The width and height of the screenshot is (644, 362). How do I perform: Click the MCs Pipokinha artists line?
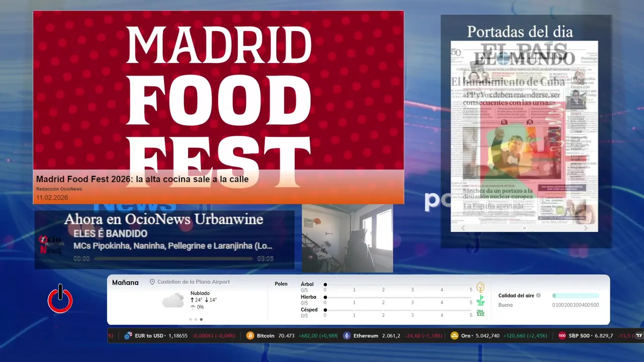click(x=173, y=246)
